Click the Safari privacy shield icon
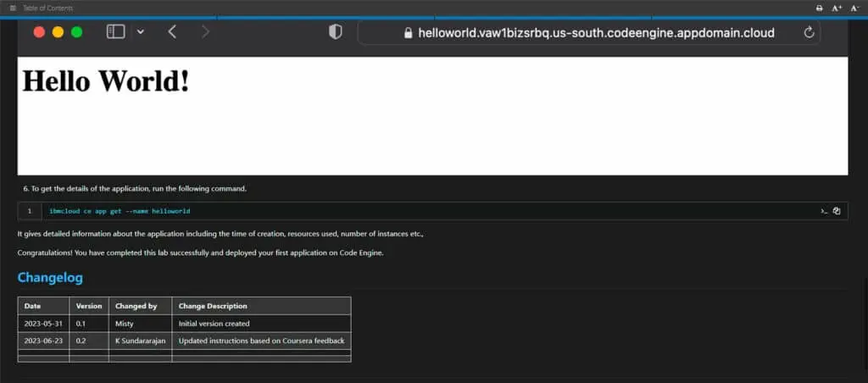Viewport: 868px width, 383px height. click(336, 32)
